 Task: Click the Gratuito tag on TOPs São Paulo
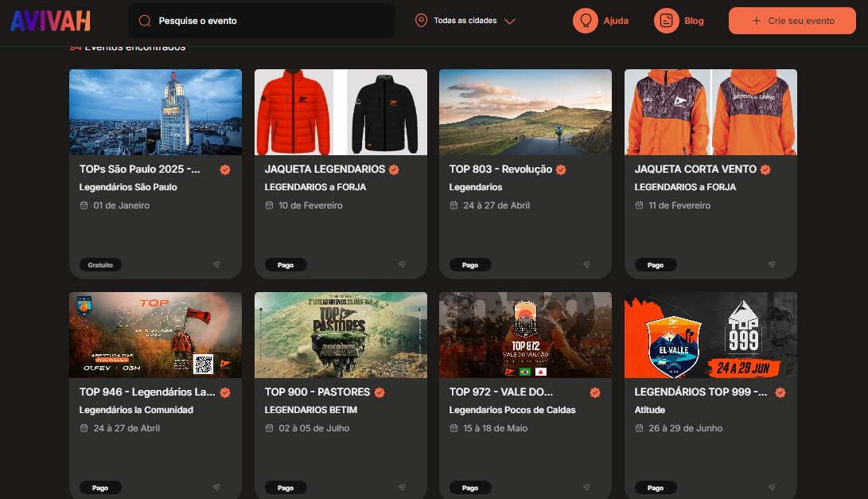100,265
